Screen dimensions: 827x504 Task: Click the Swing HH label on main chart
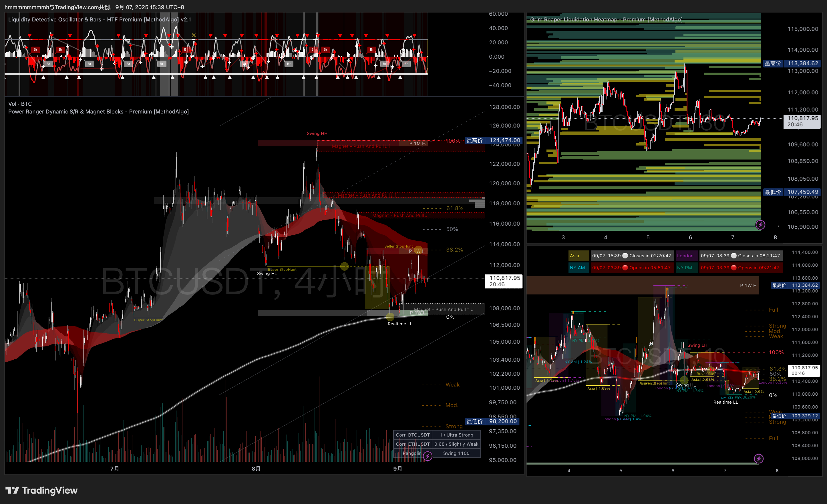click(x=317, y=133)
